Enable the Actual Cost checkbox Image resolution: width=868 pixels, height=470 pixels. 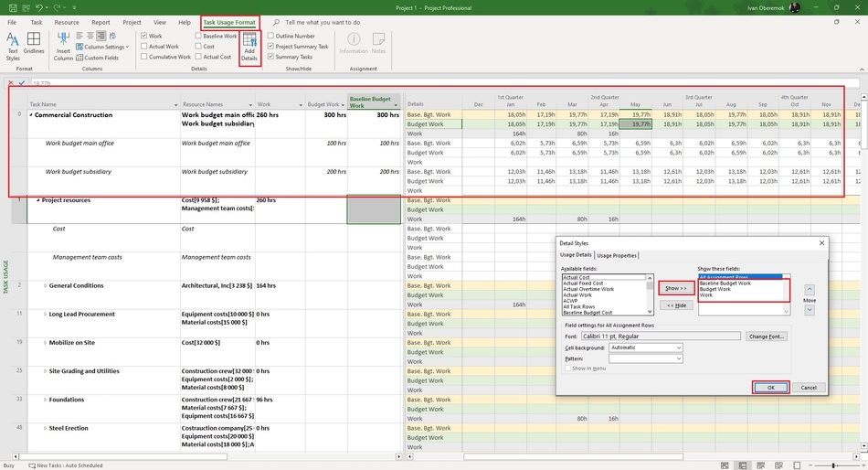point(198,57)
